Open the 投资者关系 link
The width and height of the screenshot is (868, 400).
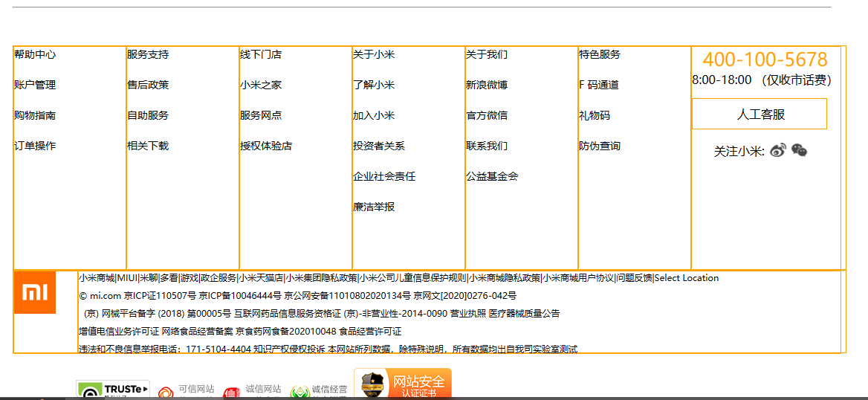(379, 146)
